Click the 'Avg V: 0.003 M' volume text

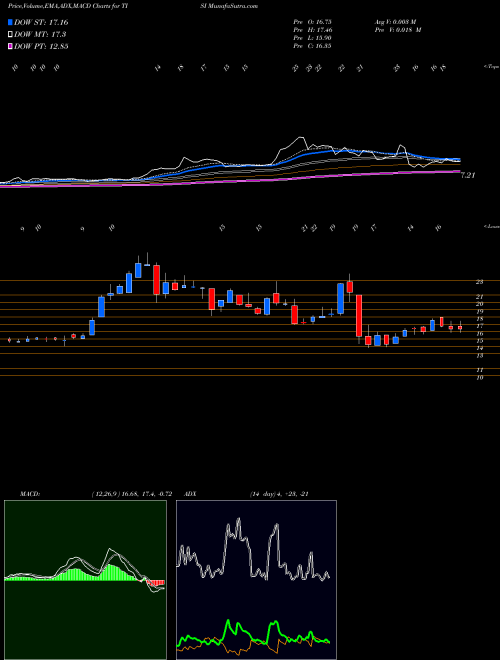[396, 22]
